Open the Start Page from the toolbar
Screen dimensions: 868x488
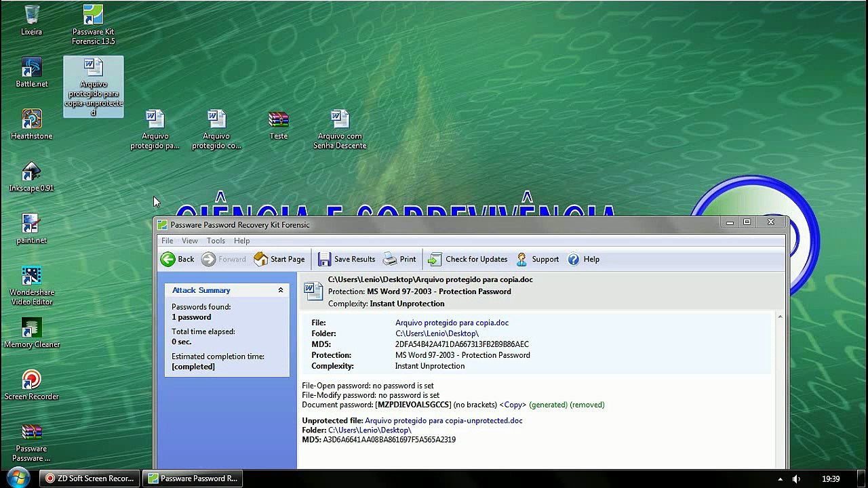point(279,259)
